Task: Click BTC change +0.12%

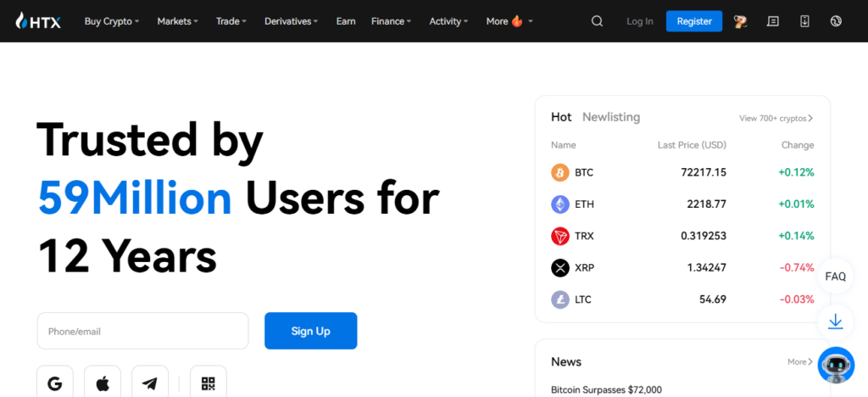Action: click(x=796, y=173)
